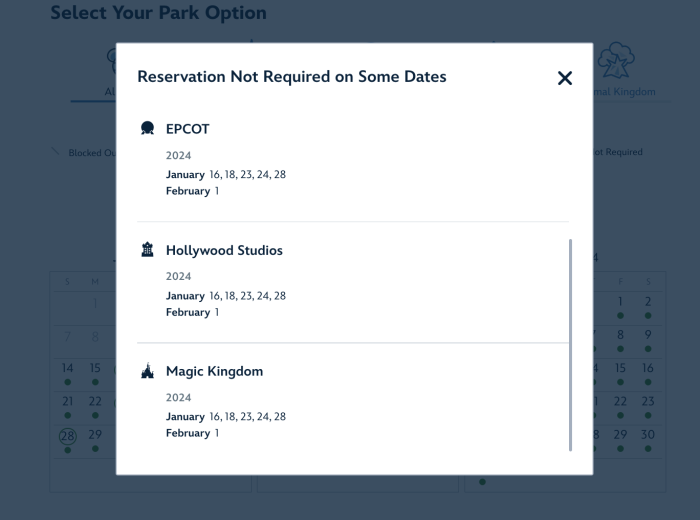Image resolution: width=700 pixels, height=520 pixels.
Task: Select date 30 on the right calendar
Action: click(x=648, y=435)
